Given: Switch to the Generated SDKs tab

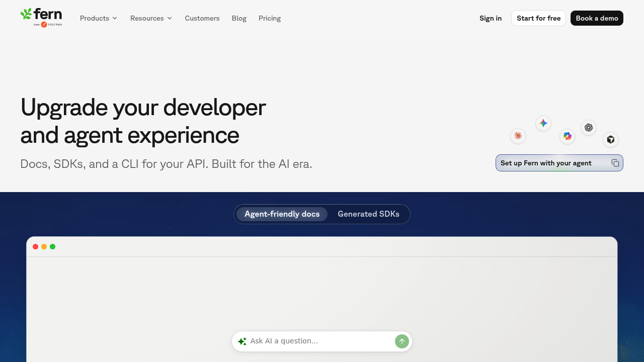Looking at the screenshot, I should [x=368, y=214].
